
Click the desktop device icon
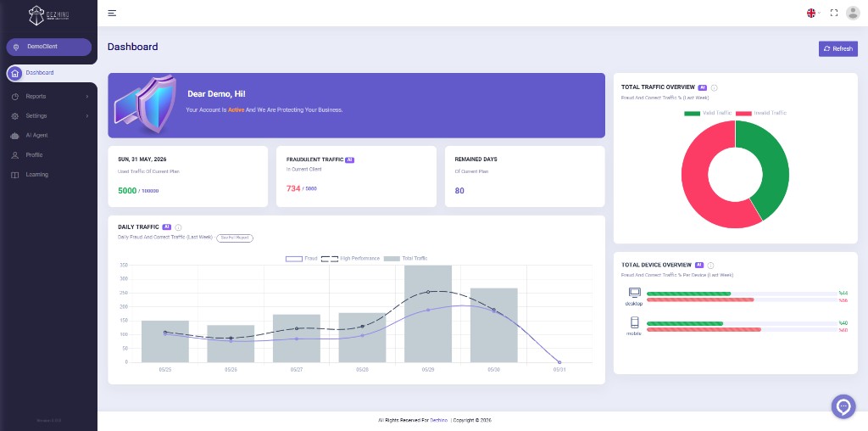634,293
